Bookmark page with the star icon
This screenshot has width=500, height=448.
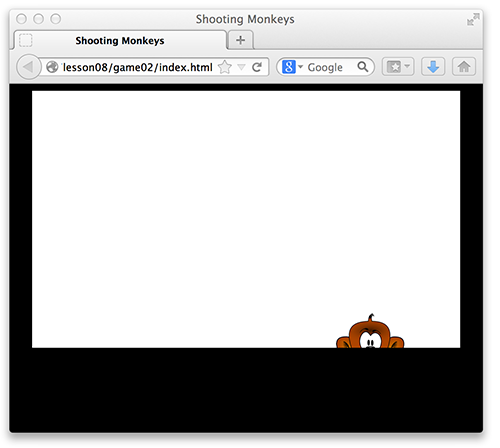[x=225, y=67]
